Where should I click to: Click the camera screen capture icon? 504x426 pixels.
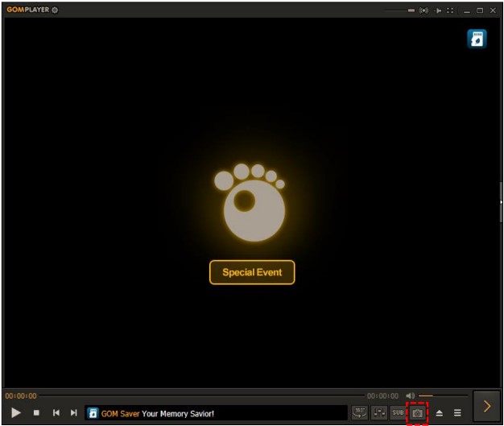coord(417,412)
